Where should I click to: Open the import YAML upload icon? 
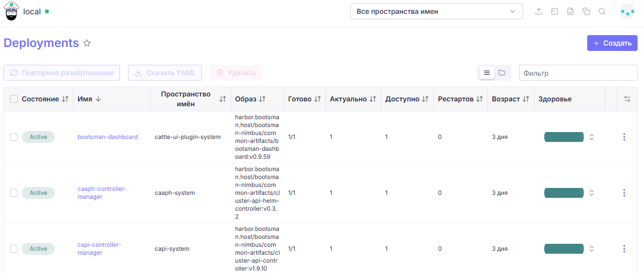click(x=539, y=11)
